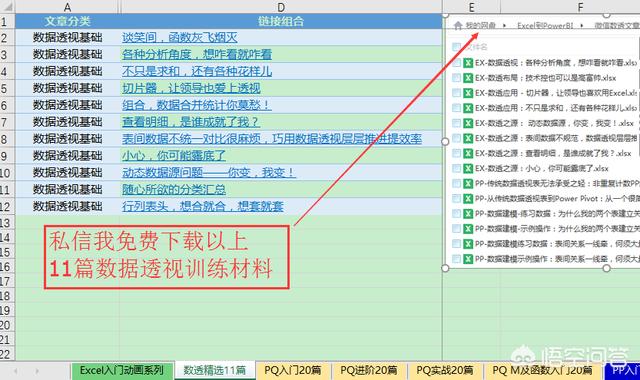Screen dimensions: 640x380
Task: Select column F header
Action: coord(580,7)
